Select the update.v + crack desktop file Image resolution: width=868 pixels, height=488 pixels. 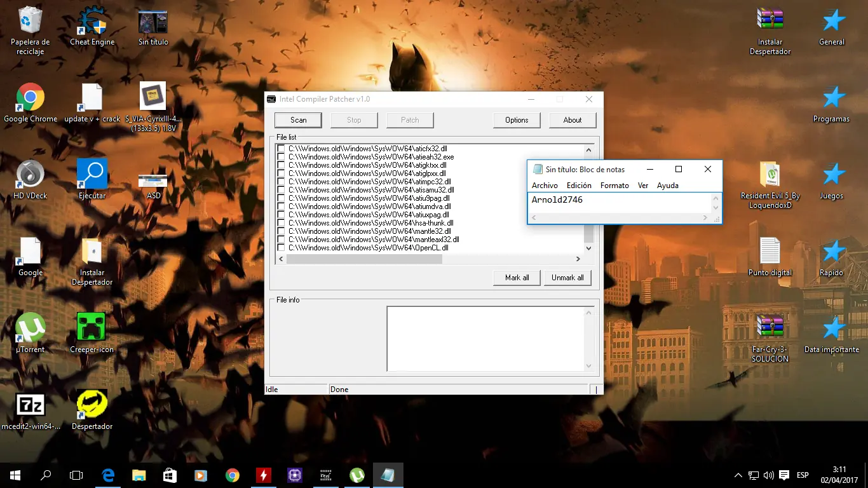click(x=92, y=103)
